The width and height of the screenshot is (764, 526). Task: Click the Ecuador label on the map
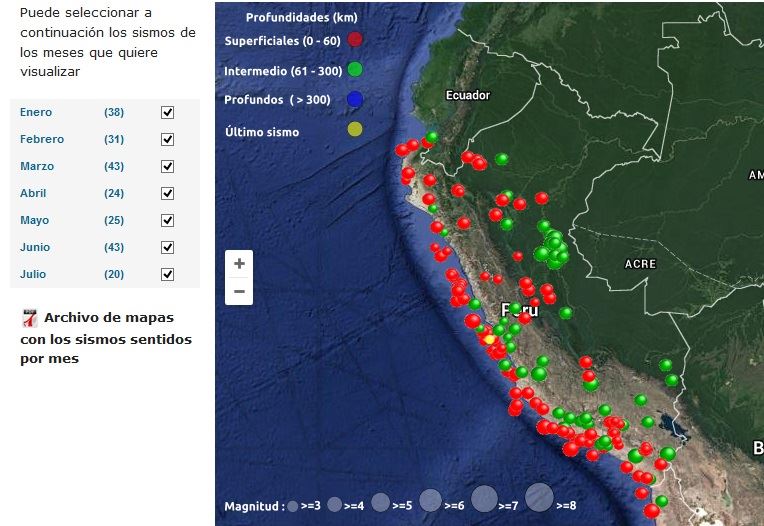pyautogui.click(x=467, y=96)
